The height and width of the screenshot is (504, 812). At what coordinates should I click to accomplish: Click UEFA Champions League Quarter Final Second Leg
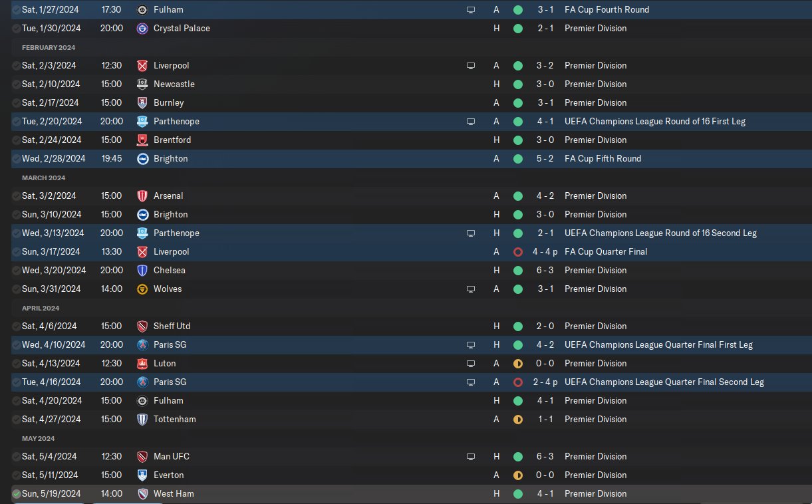coord(664,382)
